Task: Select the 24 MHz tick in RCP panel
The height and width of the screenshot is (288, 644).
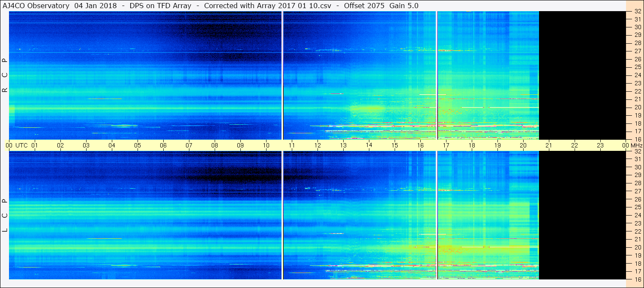Action: (638, 75)
